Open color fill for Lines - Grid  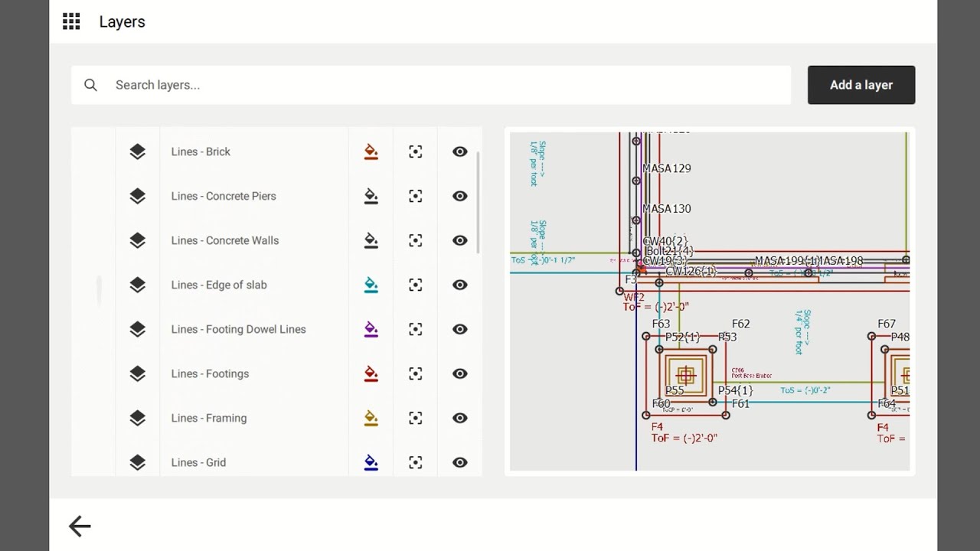pos(371,462)
